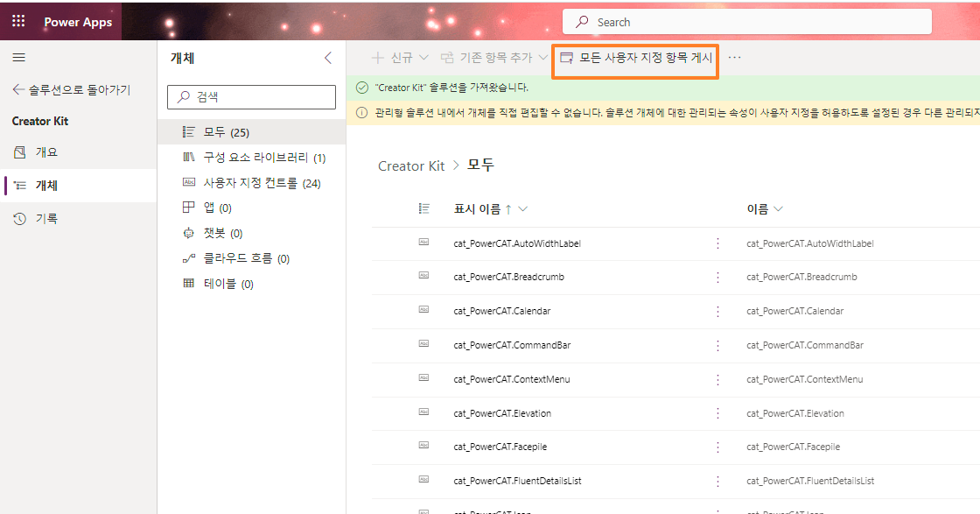The height and width of the screenshot is (514, 980).
Task: Open cat_PowerCAT.Elevation display name
Action: [x=502, y=413]
